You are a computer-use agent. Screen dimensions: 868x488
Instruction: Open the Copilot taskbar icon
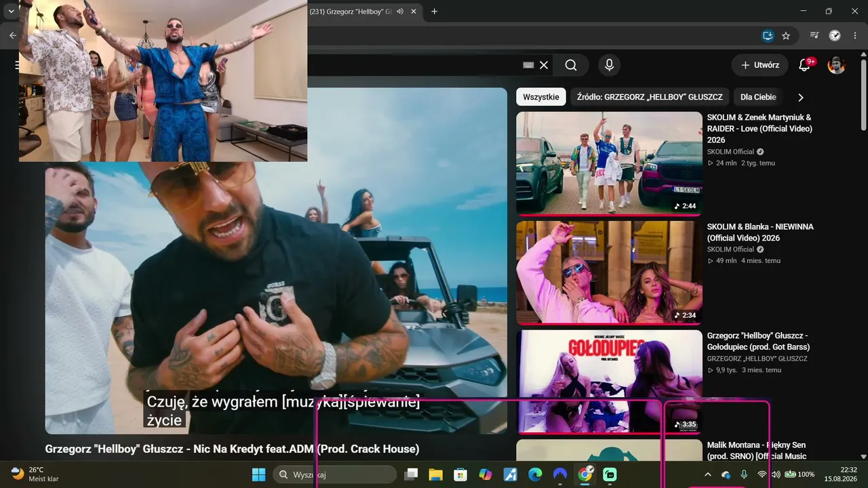[x=486, y=474]
